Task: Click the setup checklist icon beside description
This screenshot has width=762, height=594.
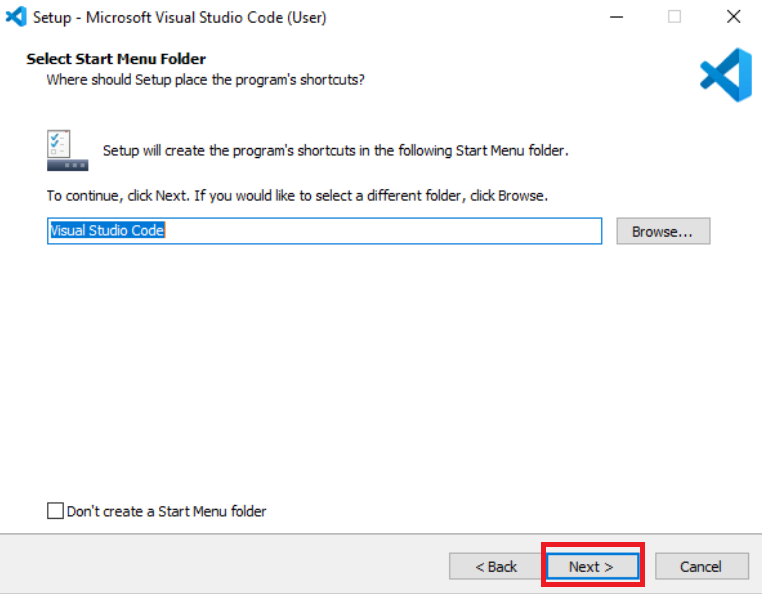Action: click(x=67, y=150)
